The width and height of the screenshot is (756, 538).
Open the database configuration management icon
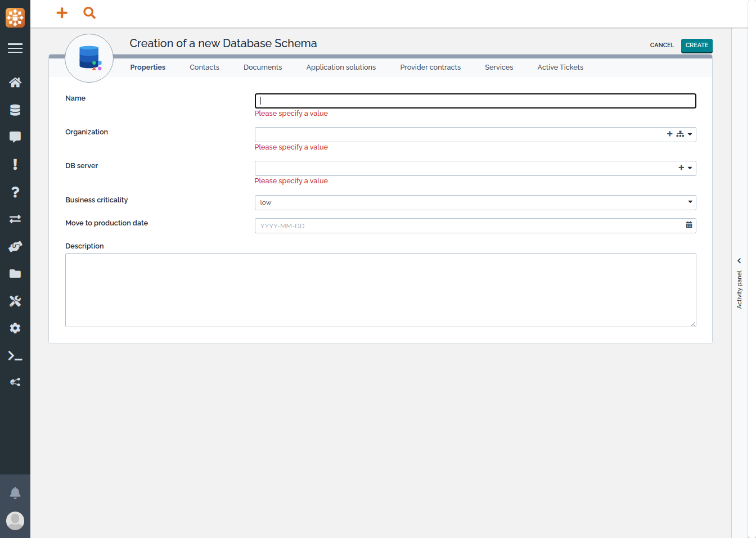15,110
